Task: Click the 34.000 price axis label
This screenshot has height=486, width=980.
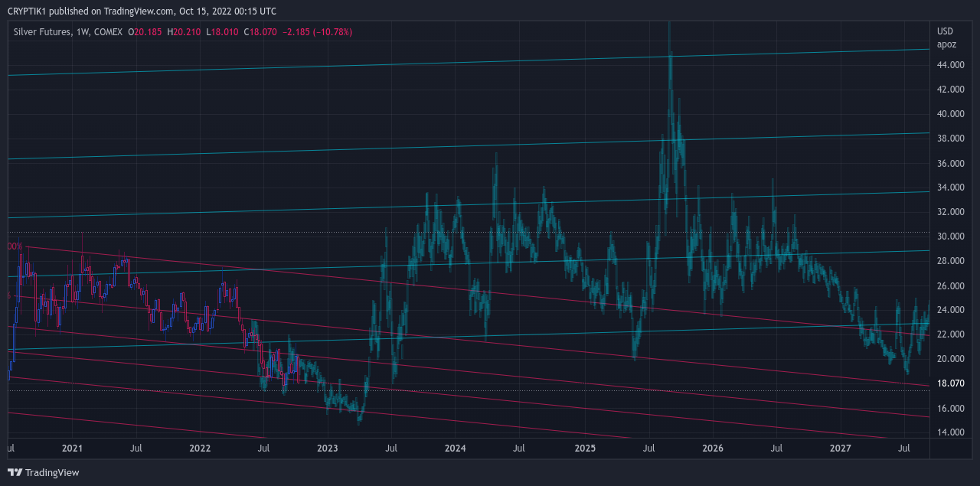Action: [951, 188]
